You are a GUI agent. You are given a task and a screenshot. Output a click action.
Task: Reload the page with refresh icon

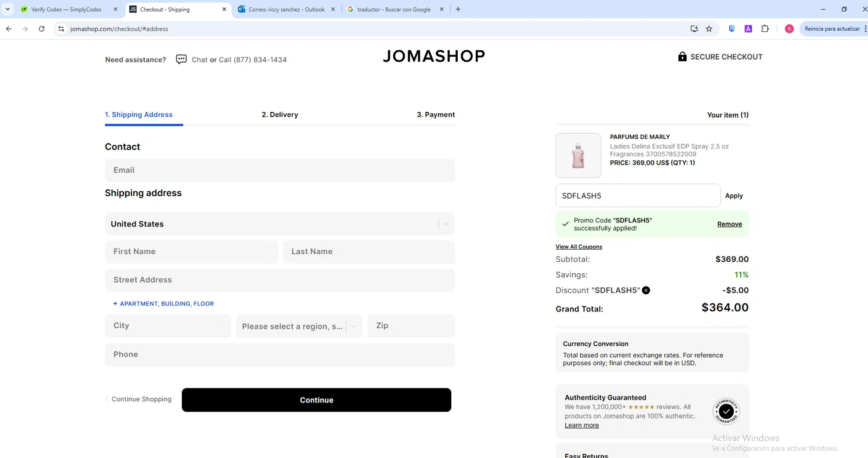pos(42,28)
